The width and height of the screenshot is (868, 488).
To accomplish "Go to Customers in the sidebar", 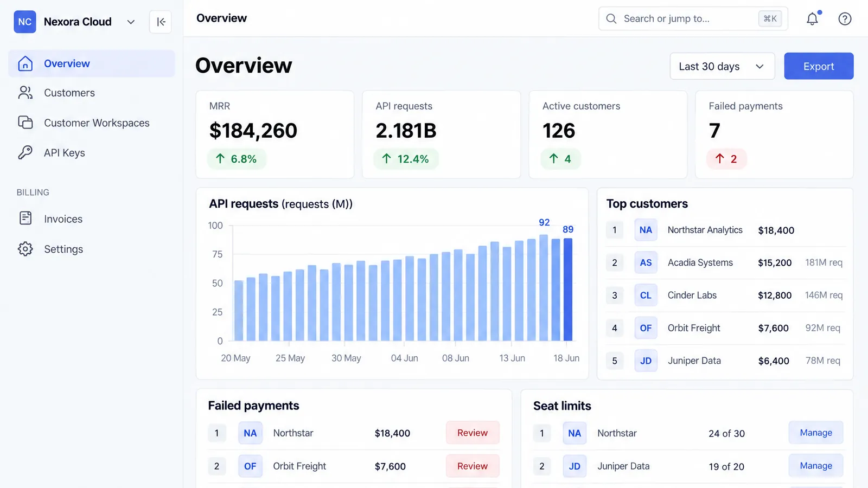I will pos(92,93).
